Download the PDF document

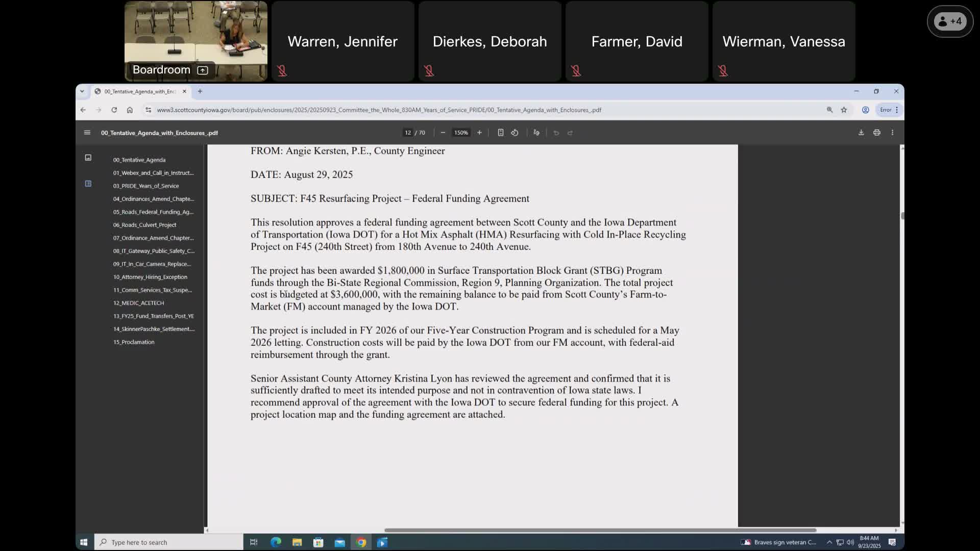861,133
